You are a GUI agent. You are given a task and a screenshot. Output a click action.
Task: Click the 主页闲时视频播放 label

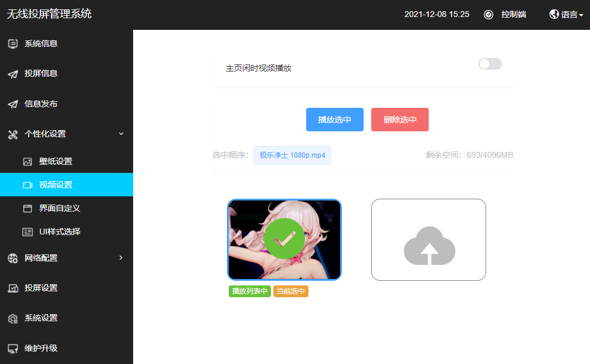(259, 68)
